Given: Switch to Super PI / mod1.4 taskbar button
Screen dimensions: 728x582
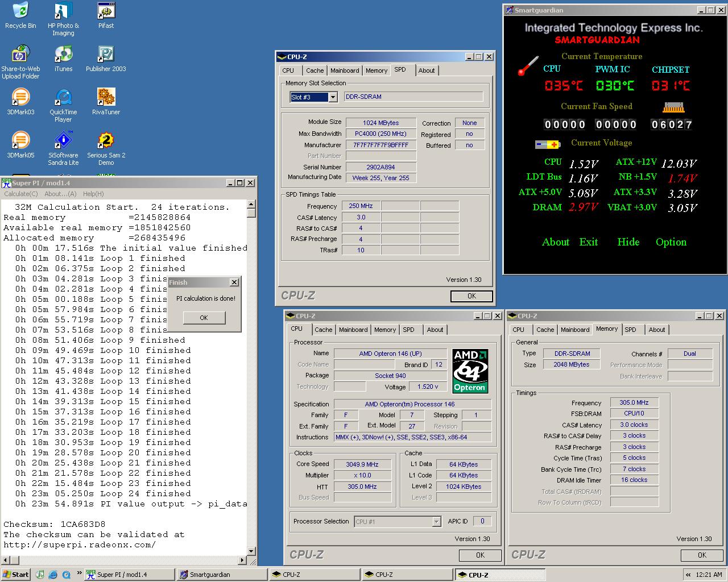Looking at the screenshot, I should (x=129, y=575).
